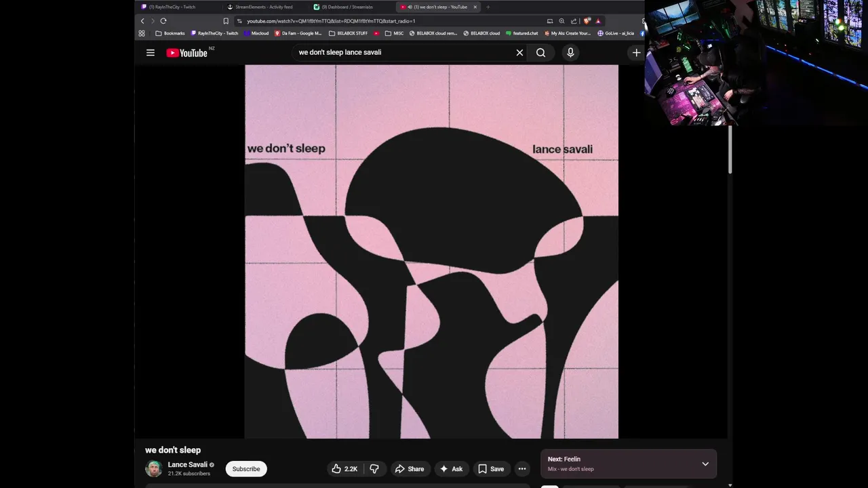The height and width of the screenshot is (488, 868).
Task: Select the '21.2K subscribers' text
Action: click(x=189, y=474)
